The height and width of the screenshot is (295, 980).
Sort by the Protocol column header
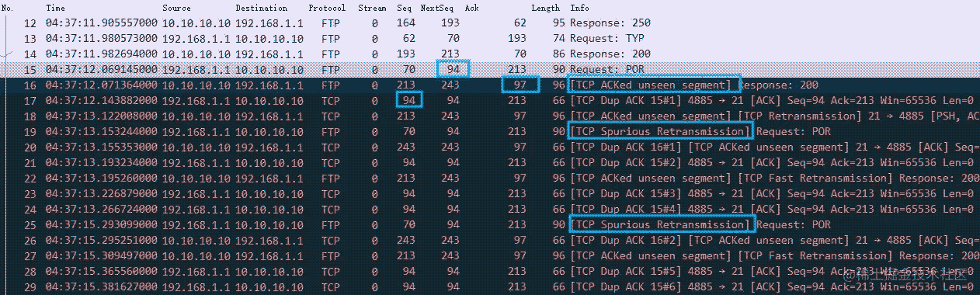coord(328,8)
